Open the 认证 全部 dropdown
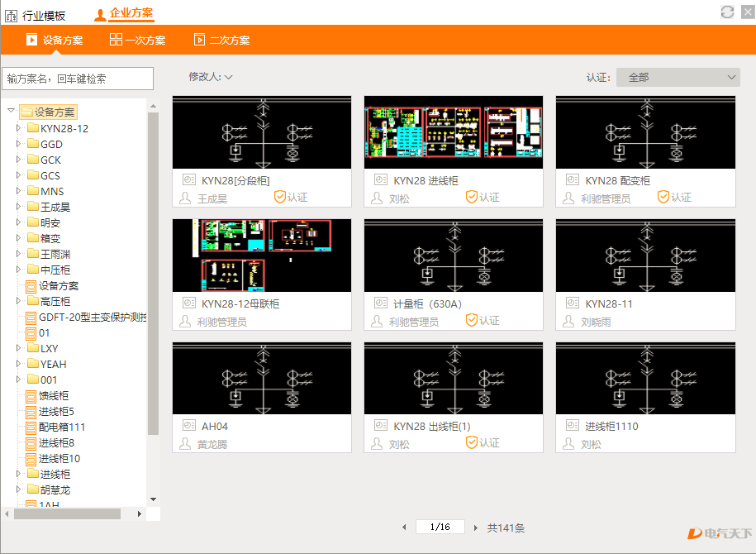 coord(678,77)
